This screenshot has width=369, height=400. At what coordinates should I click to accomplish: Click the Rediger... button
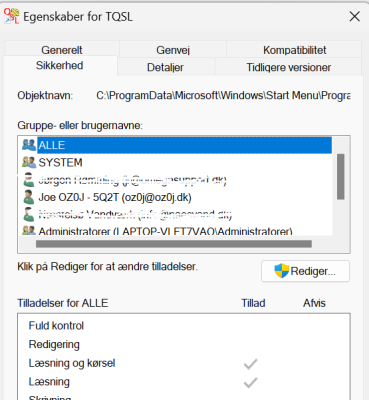point(305,271)
